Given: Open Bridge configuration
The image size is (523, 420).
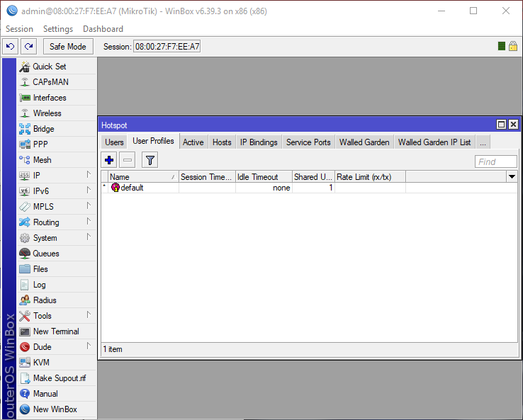Looking at the screenshot, I should click(57, 129).
